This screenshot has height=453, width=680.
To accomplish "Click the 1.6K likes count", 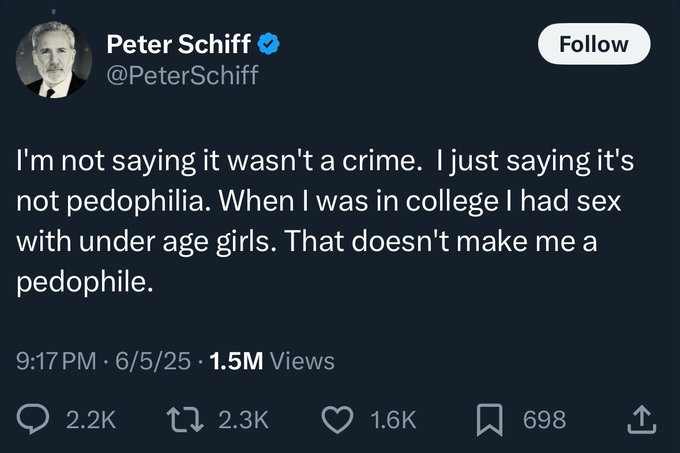I will [393, 420].
